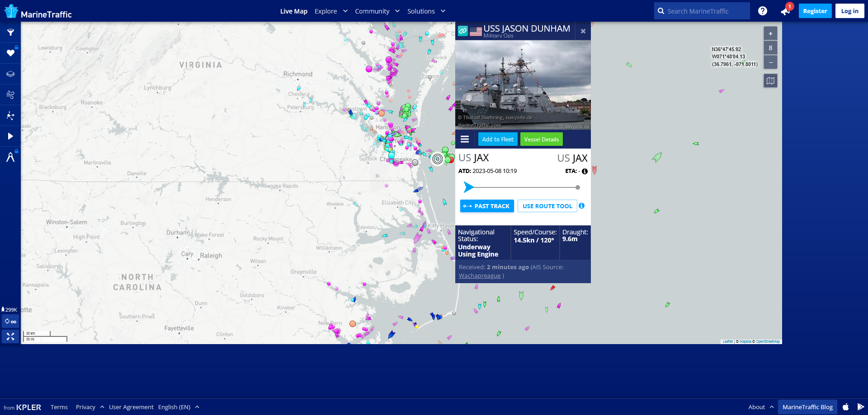Select the distance measuring compass tool

coord(10,157)
